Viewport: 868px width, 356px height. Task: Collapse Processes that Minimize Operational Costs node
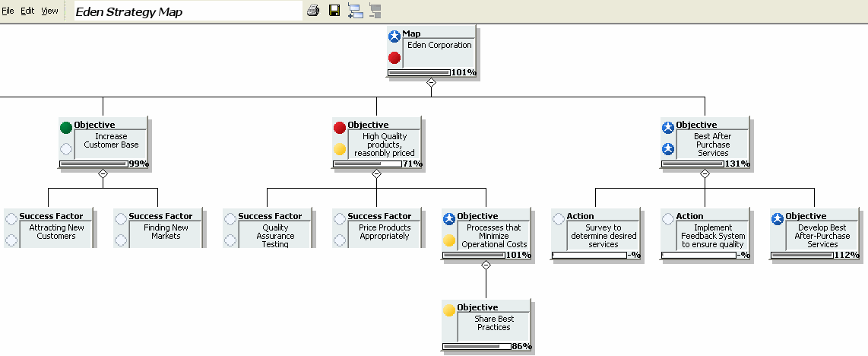pos(486,265)
